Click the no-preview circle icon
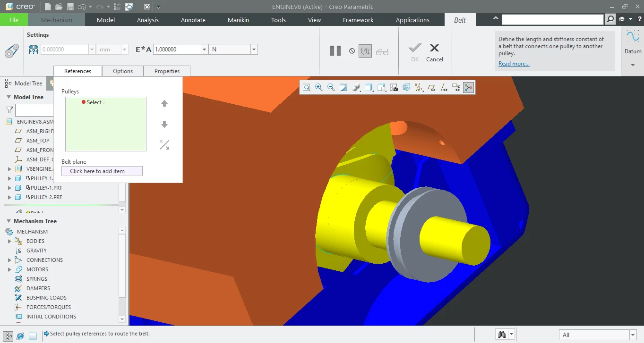Screen dimensions: 644x343 tap(352, 51)
